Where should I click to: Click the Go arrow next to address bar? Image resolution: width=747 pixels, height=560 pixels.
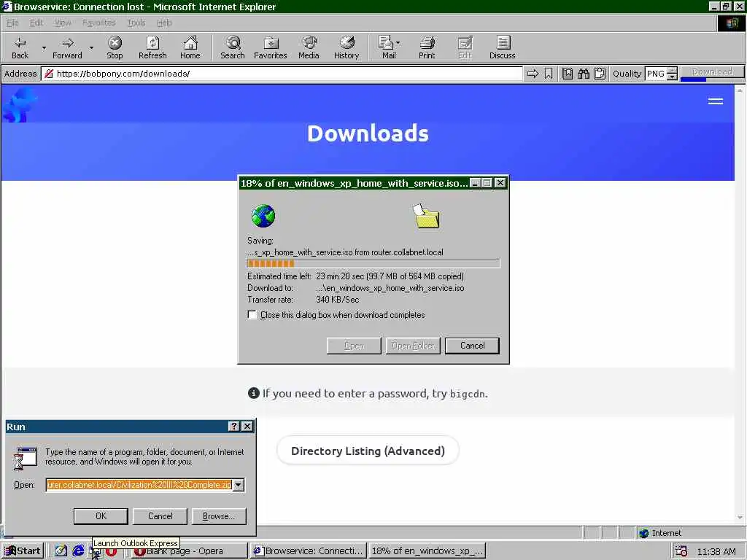point(533,74)
